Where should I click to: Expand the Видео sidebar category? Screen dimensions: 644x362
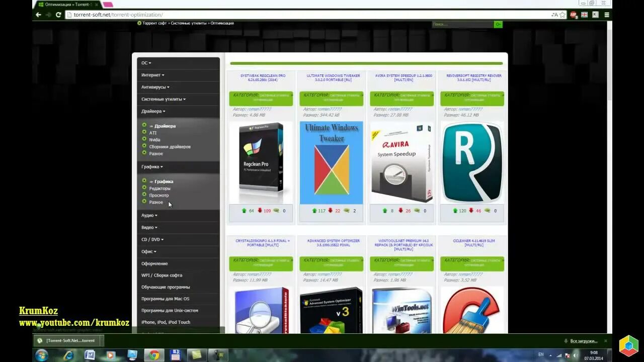point(178,227)
